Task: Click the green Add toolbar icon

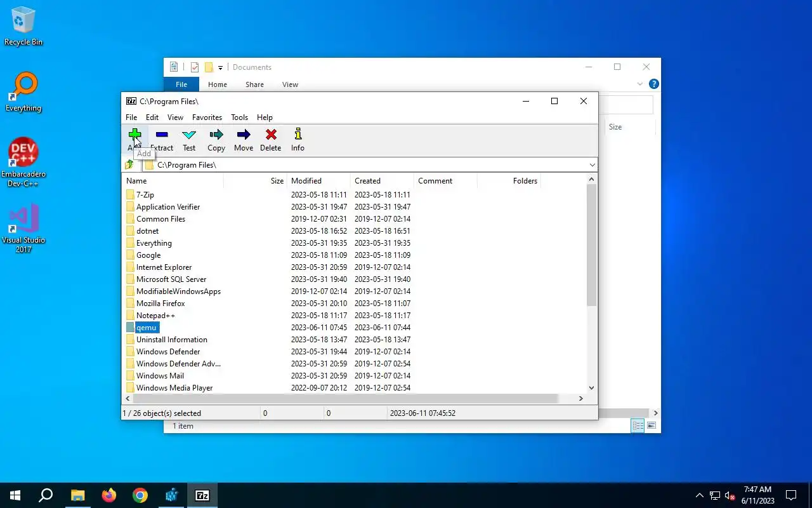Action: tap(134, 135)
